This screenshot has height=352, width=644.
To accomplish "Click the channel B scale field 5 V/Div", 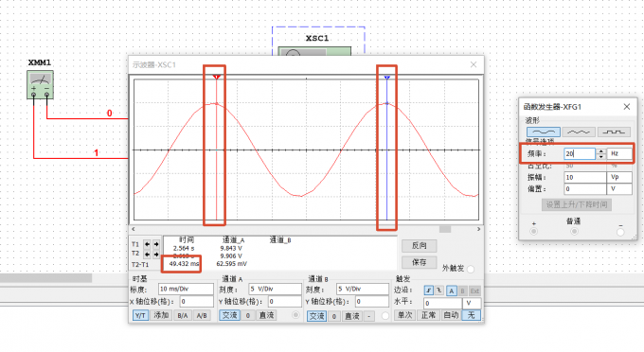I will (x=363, y=289).
